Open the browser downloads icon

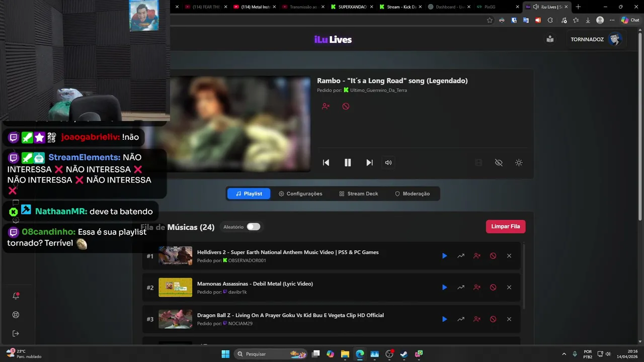588,20
